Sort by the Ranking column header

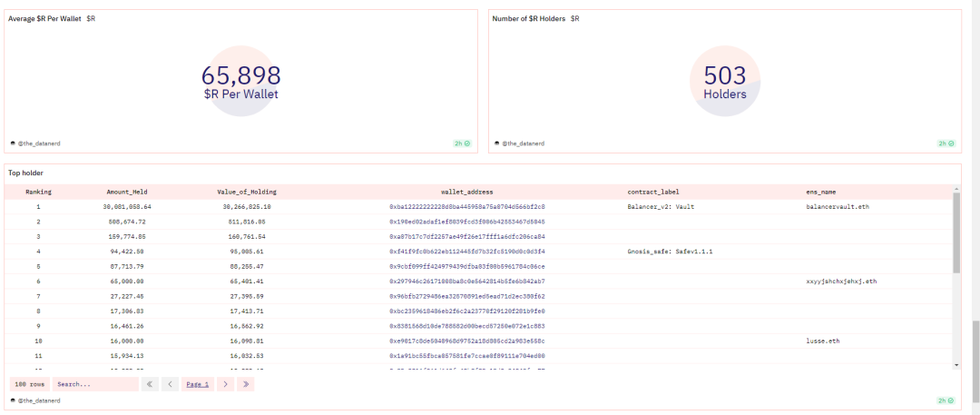point(38,193)
